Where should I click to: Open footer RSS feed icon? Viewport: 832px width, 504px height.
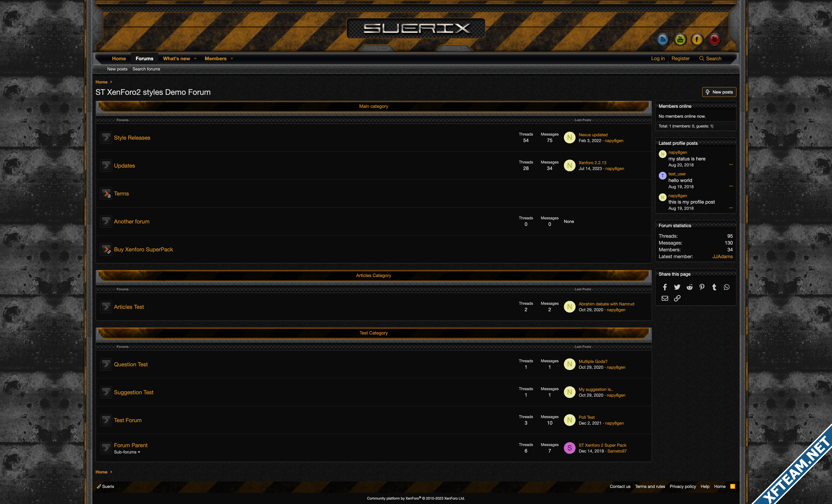click(733, 486)
